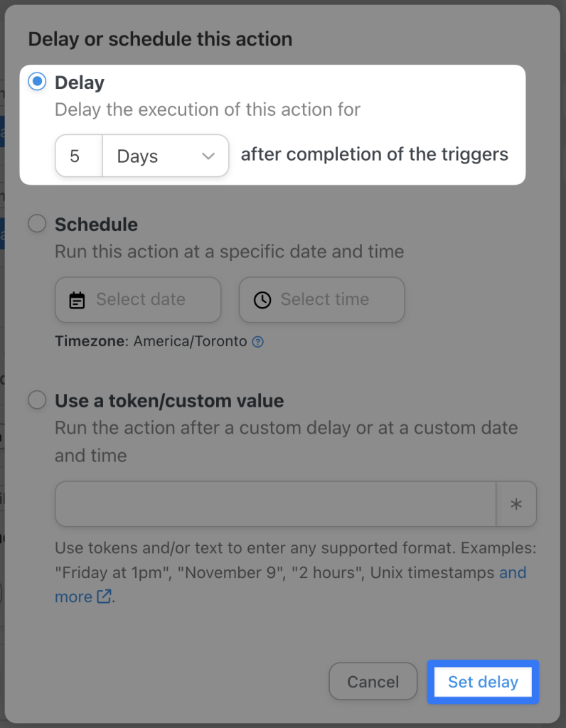The image size is (566, 728).
Task: Dismiss the dialog with Cancel
Action: pyautogui.click(x=373, y=681)
